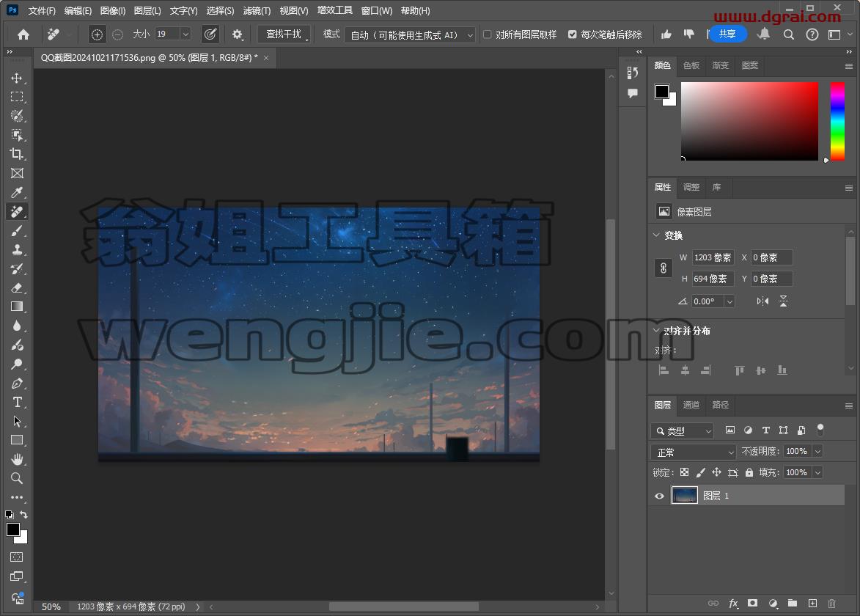Image resolution: width=860 pixels, height=616 pixels.
Task: Delete the layer with the trash icon
Action: click(x=831, y=604)
